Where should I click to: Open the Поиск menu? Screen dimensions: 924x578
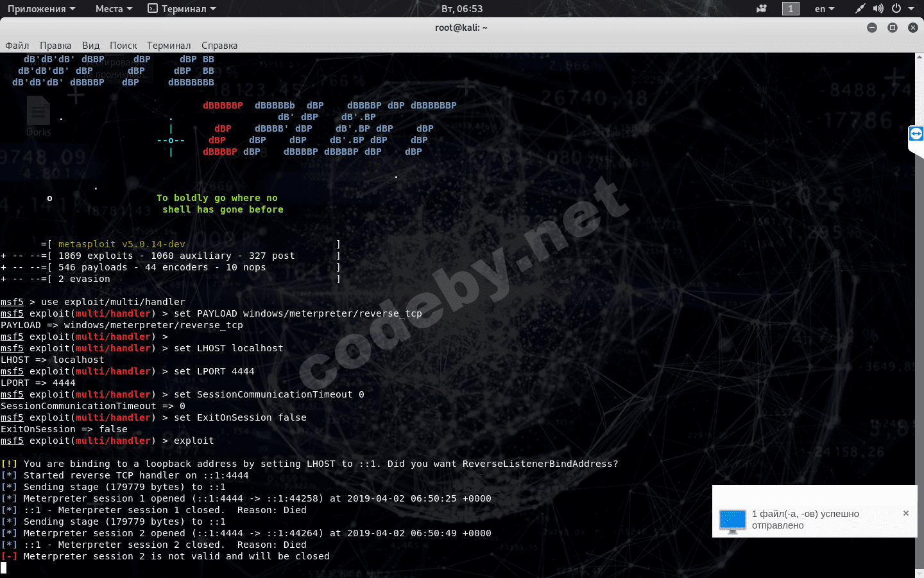coord(123,46)
